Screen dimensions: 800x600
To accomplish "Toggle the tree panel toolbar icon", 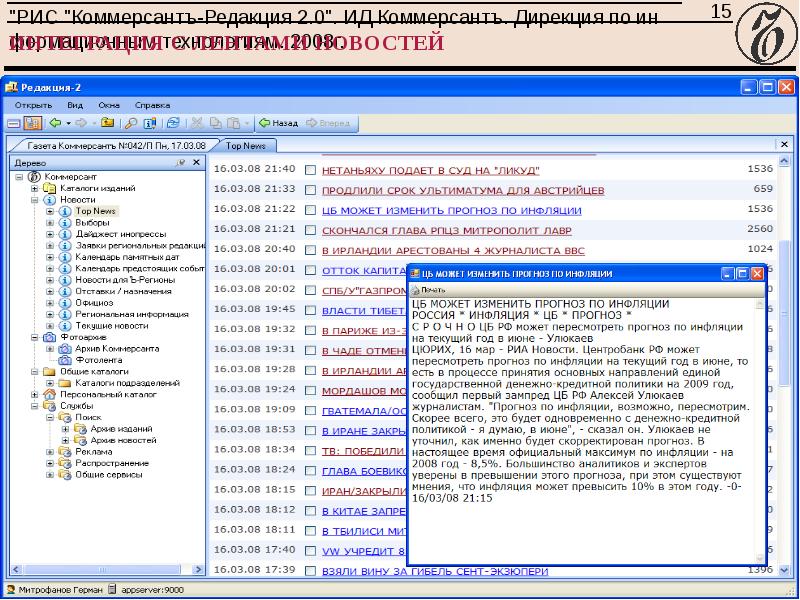I will click(32, 123).
